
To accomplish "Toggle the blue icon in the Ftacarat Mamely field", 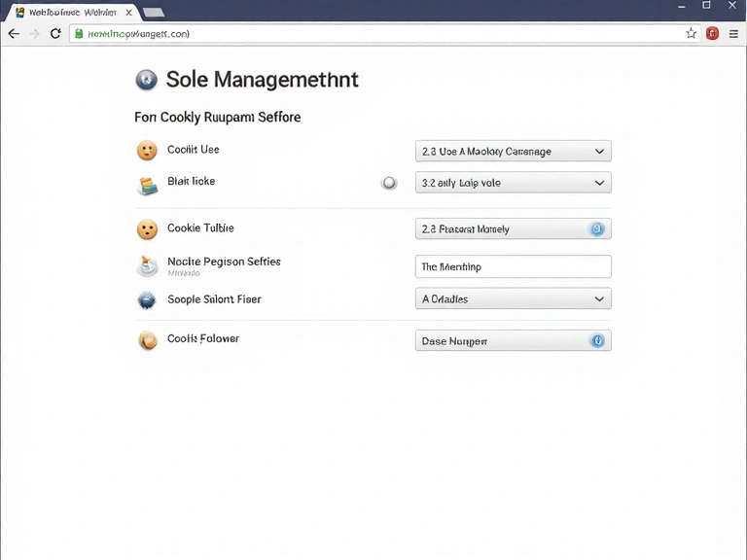I will (596, 229).
